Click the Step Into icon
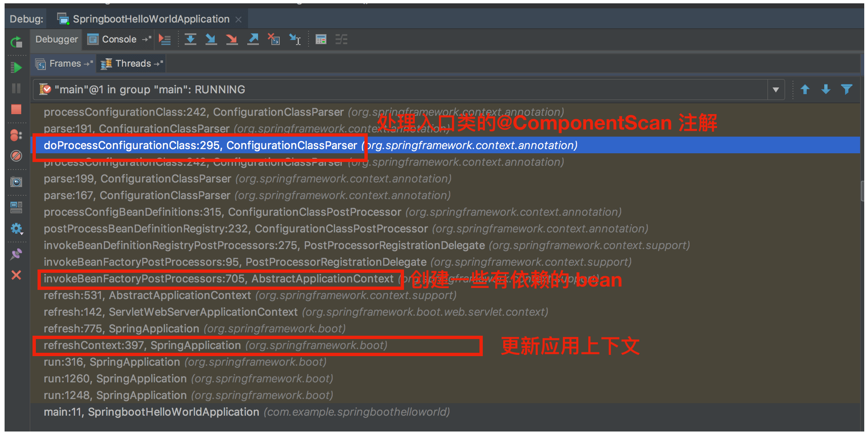868x434 pixels. 211,40
